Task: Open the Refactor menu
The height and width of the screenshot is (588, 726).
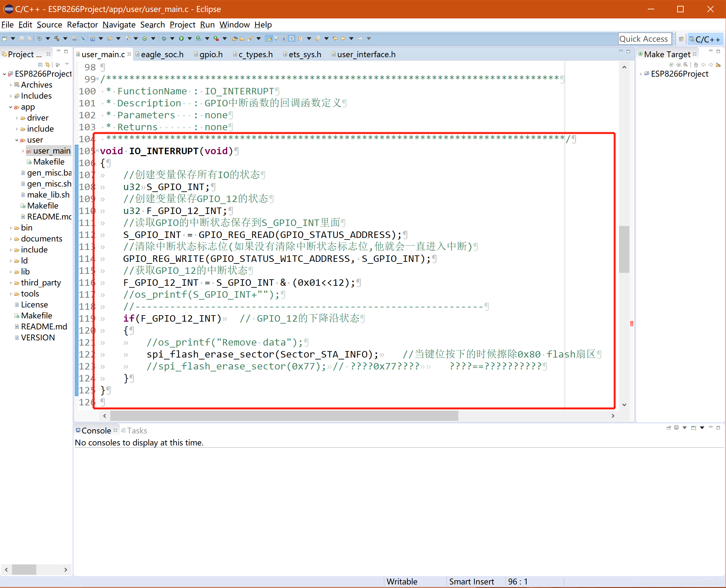Action: point(82,25)
